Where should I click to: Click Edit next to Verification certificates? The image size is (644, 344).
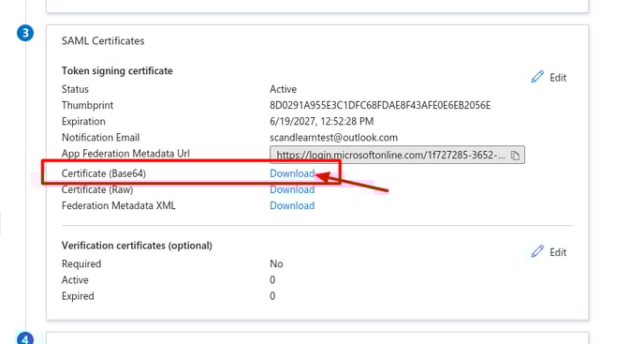click(x=558, y=252)
